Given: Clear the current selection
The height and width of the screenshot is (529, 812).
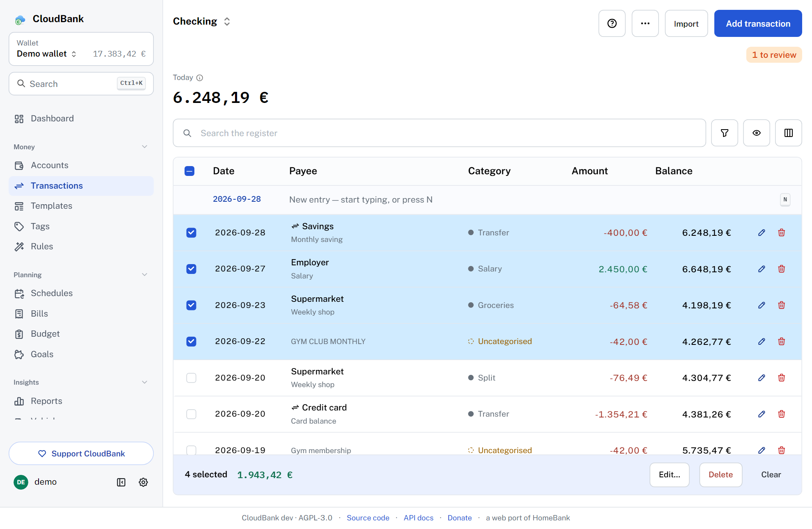Looking at the screenshot, I should click(771, 474).
